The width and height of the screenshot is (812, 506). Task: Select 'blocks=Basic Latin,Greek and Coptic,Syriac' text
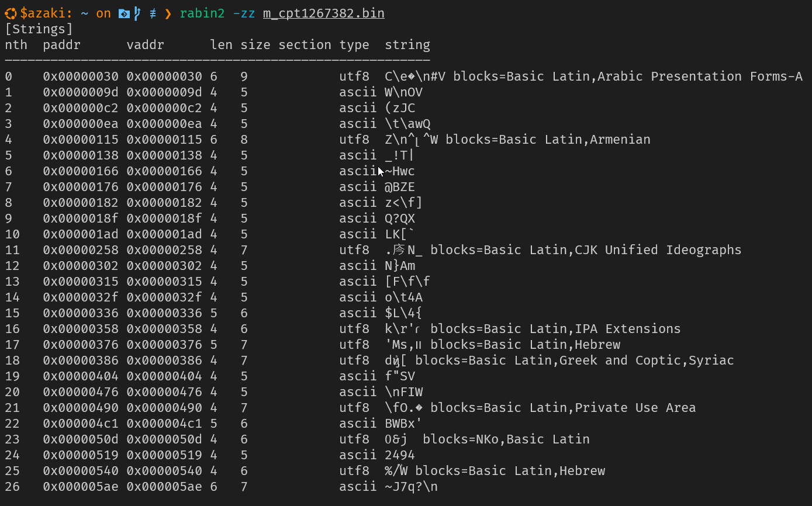coord(575,361)
